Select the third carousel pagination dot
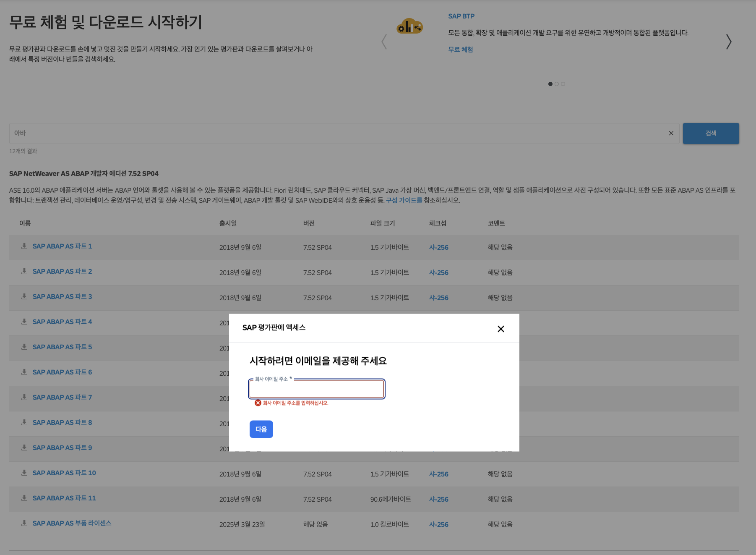This screenshot has width=756, height=555. click(563, 84)
